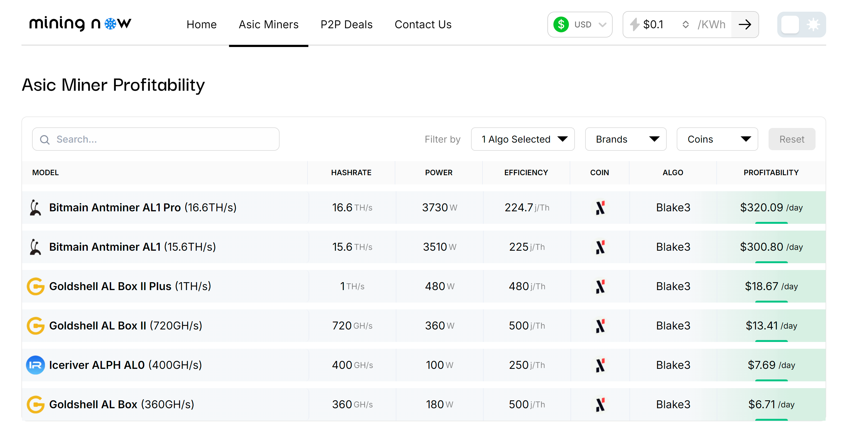
Task: Click the 400 GH/s hashrate value
Action: click(x=352, y=365)
